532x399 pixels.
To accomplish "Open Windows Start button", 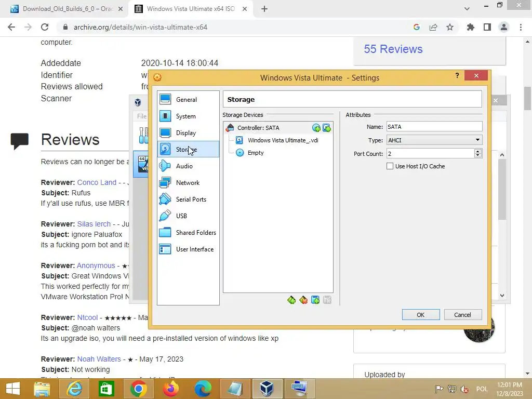I will click(x=13, y=389).
